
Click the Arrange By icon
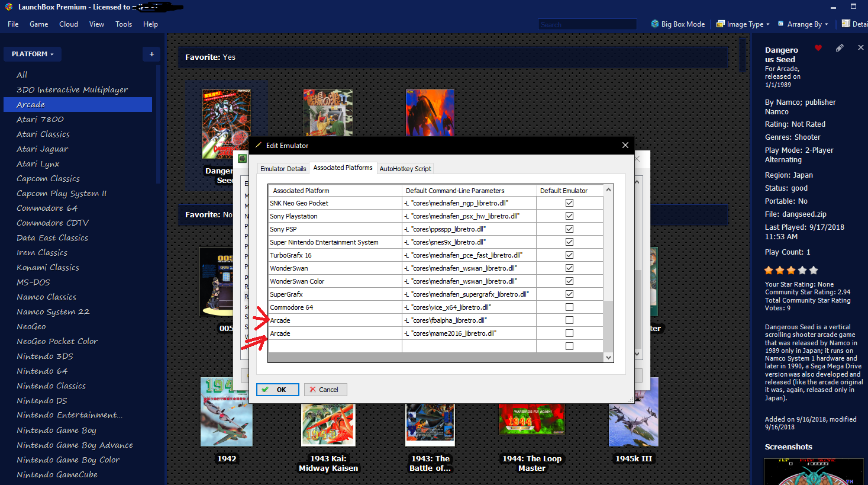pos(781,24)
